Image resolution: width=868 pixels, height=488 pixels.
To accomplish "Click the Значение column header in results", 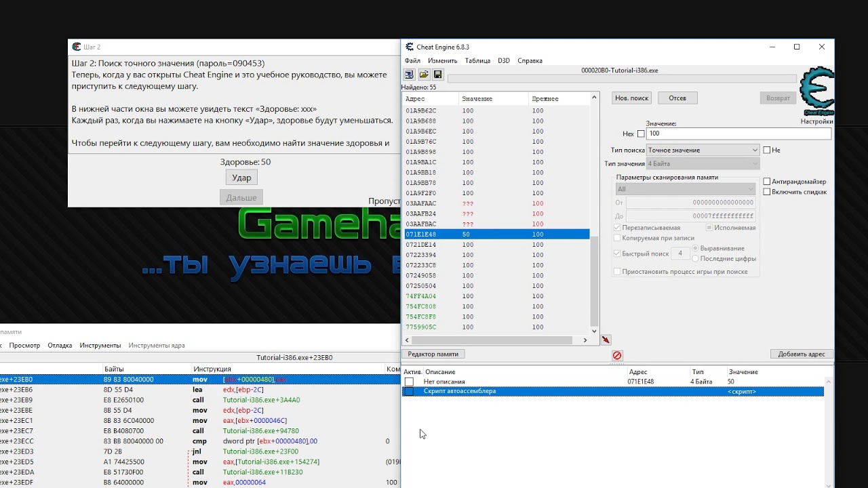I will point(494,99).
